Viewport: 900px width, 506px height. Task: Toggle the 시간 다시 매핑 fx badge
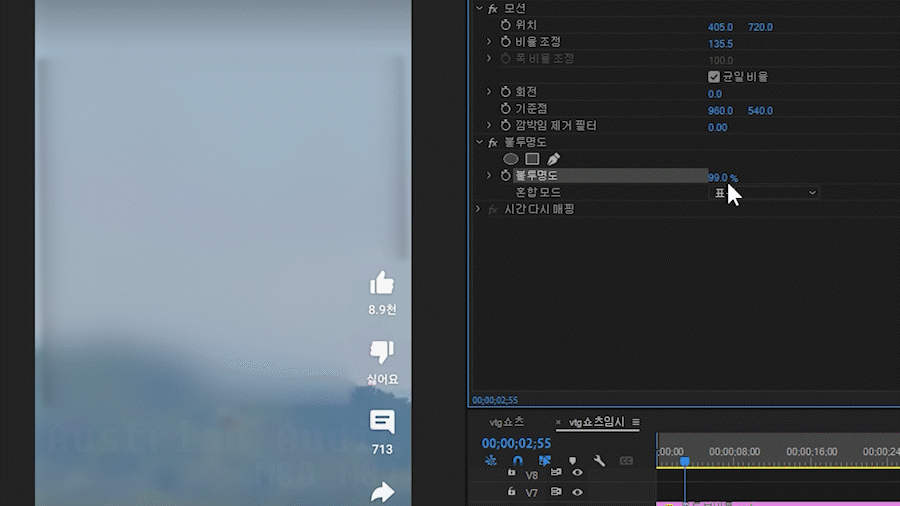point(492,209)
